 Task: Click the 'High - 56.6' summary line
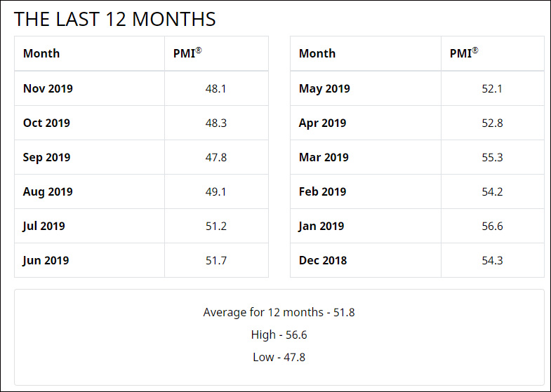coord(279,334)
